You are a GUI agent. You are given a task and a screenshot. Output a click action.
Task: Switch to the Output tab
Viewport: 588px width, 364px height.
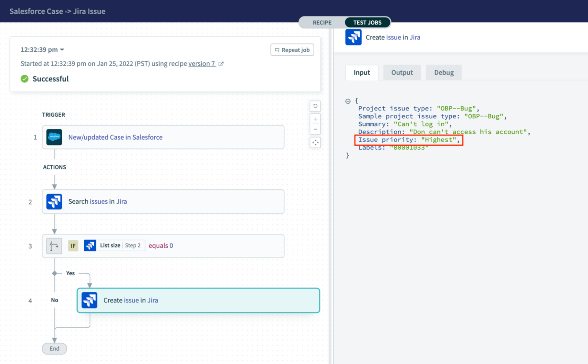click(x=402, y=72)
